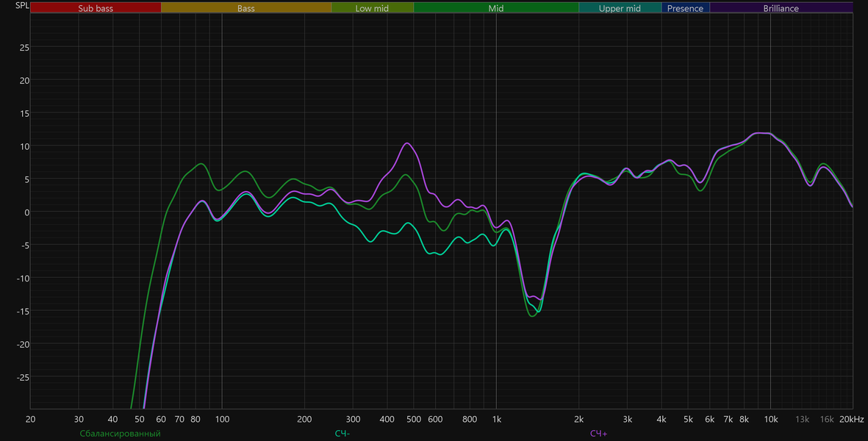Click the 16k frequency axis label
Viewport: 868px width, 441px height.
point(827,420)
